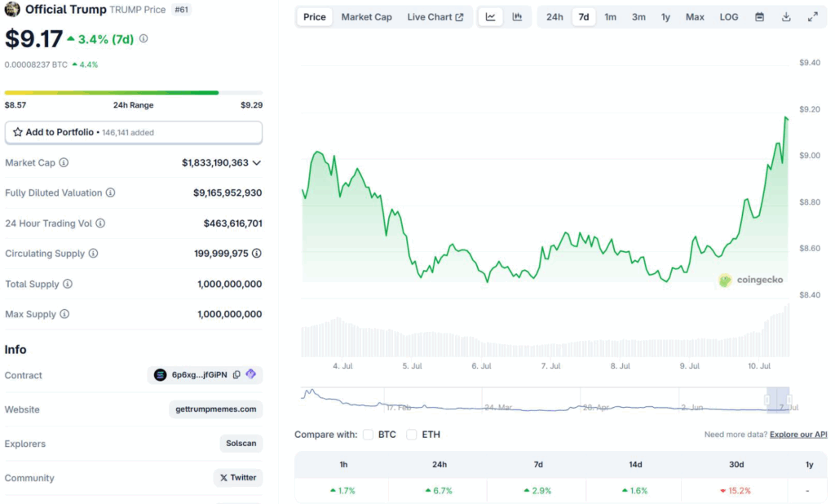835x504 pixels.
Task: Click the chart price peak near $9.17
Action: 785,117
